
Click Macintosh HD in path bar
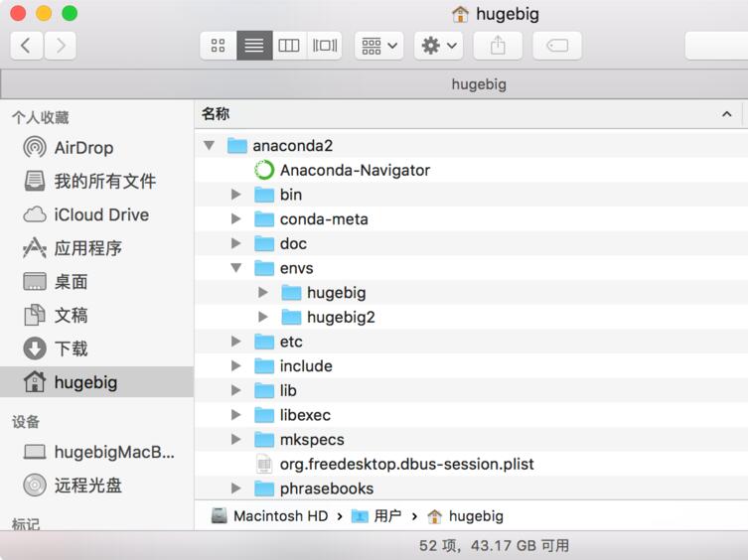[280, 516]
